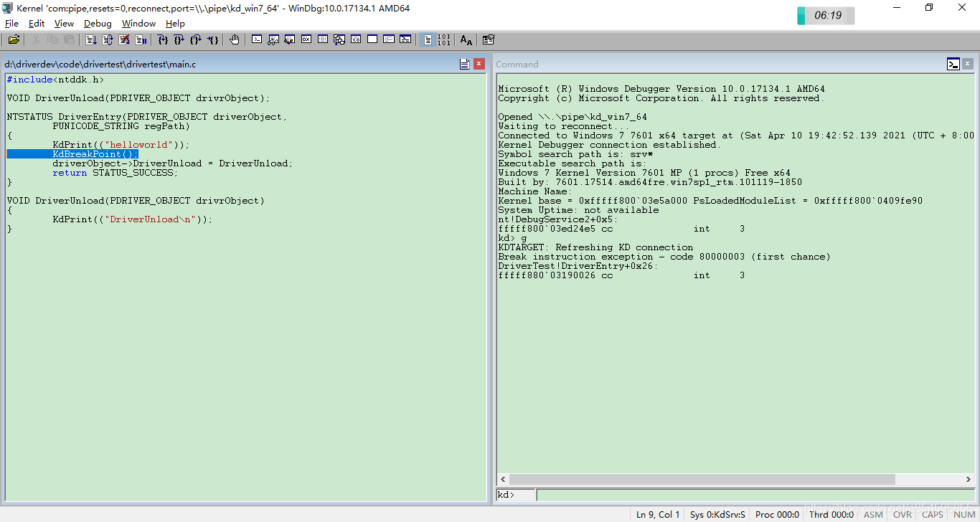The image size is (980, 522).
Task: Open the Call Stack window toolbar icon
Action: point(339,39)
